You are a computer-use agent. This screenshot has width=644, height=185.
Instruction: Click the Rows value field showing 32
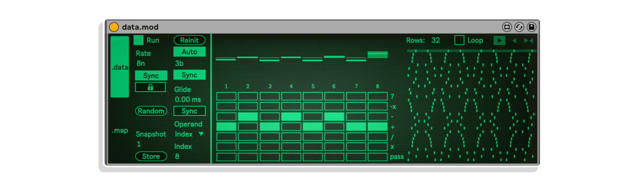coord(436,40)
